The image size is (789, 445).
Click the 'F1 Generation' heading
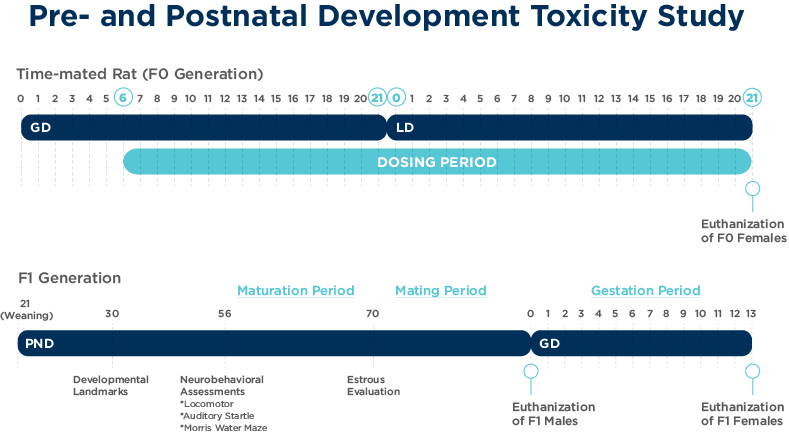69,278
